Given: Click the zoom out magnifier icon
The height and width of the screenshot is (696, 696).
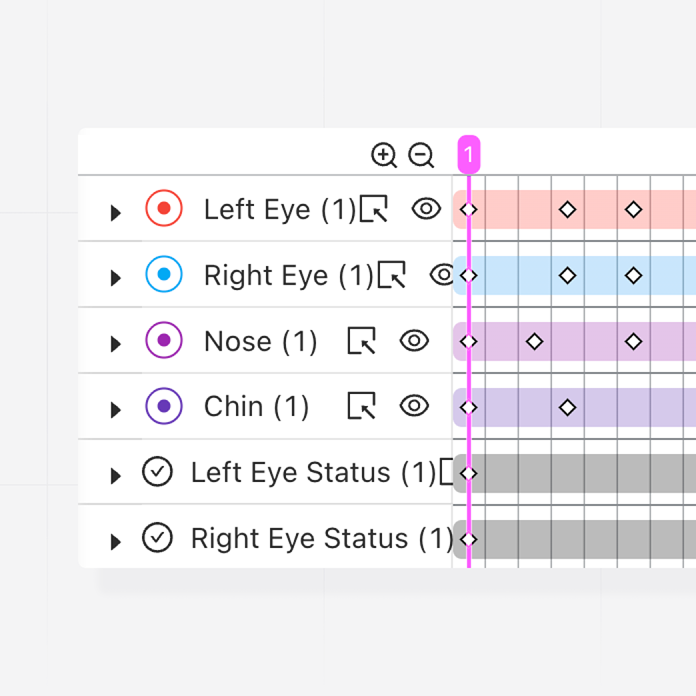Looking at the screenshot, I should coord(421,155).
